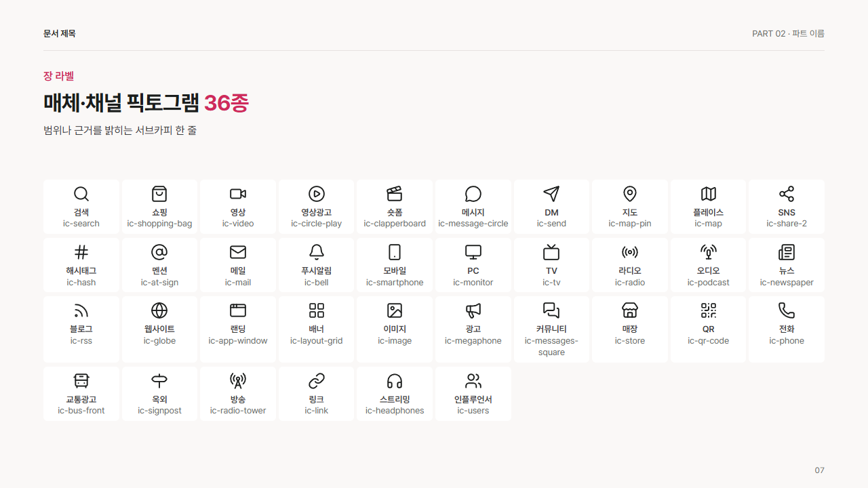Select the share icon above SNS
The height and width of the screenshot is (488, 868).
pos(787,194)
